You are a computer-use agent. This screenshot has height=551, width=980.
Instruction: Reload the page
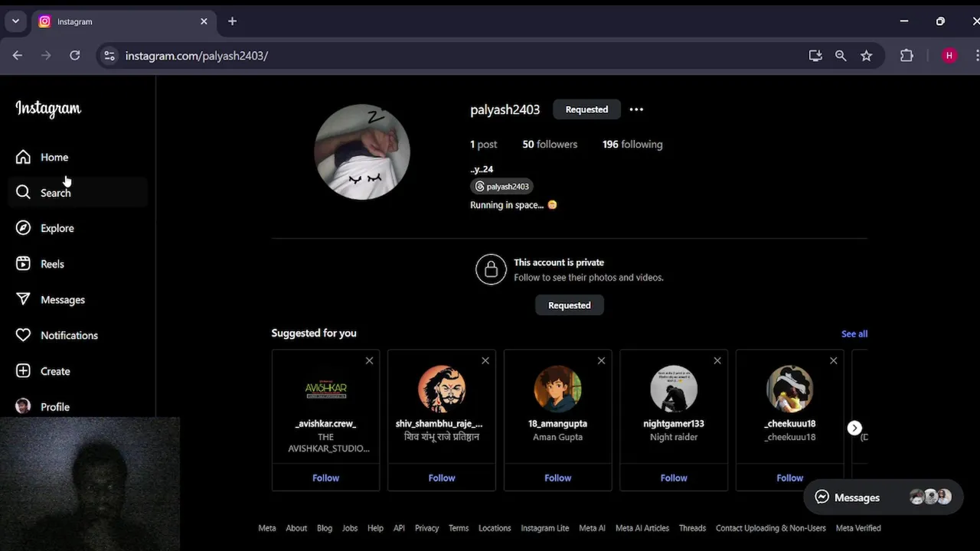(74, 55)
